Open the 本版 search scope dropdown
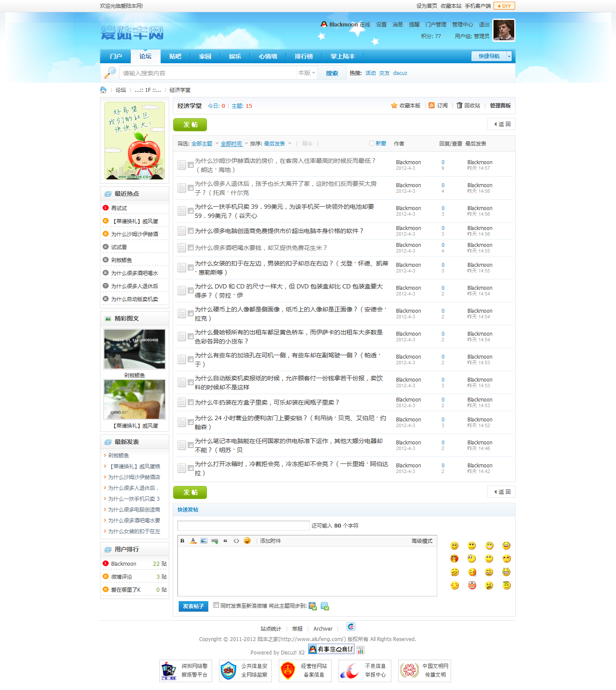This screenshot has height=690, width=616. [306, 73]
